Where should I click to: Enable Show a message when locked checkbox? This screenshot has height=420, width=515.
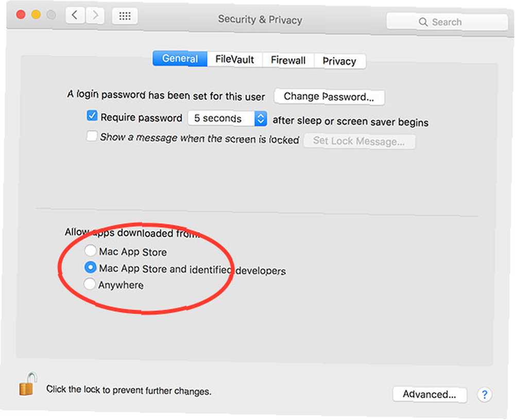click(92, 136)
